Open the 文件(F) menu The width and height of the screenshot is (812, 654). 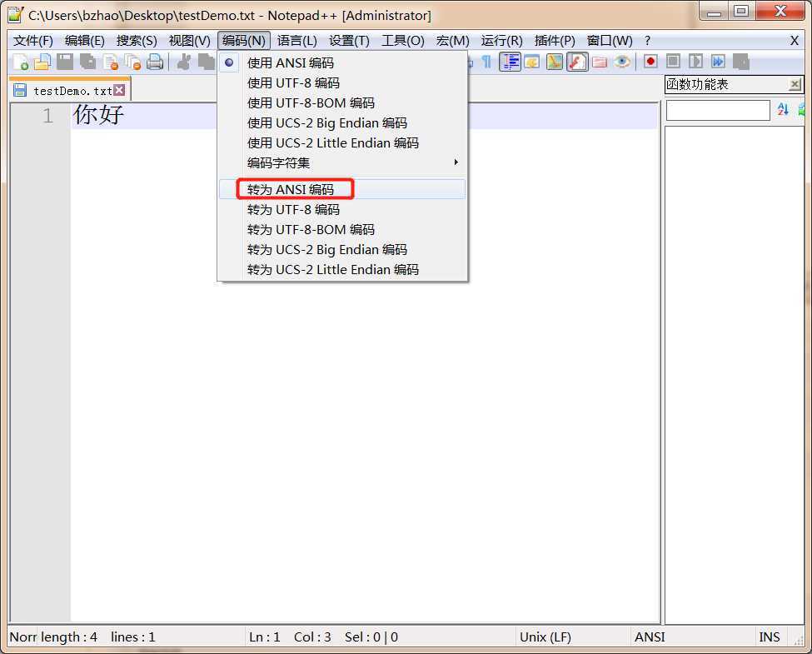click(32, 41)
